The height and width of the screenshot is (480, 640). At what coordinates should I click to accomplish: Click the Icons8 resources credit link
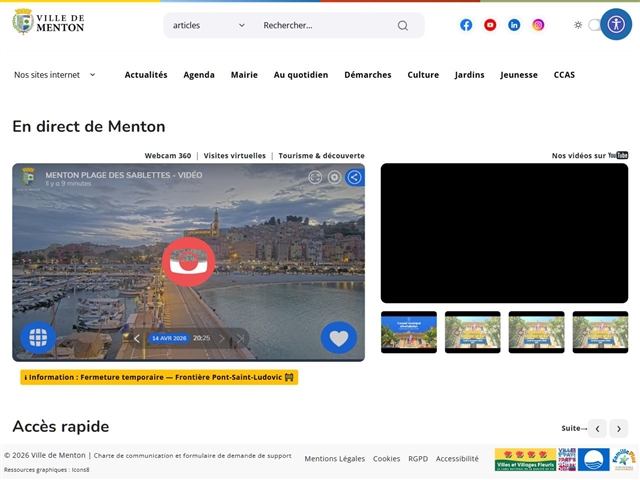point(80,470)
